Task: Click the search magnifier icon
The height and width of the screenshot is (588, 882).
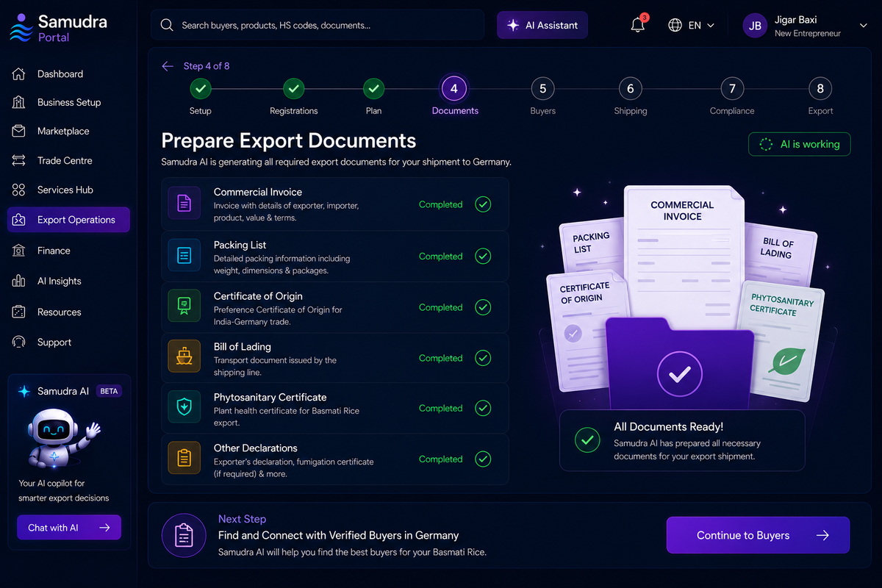Action: (167, 25)
